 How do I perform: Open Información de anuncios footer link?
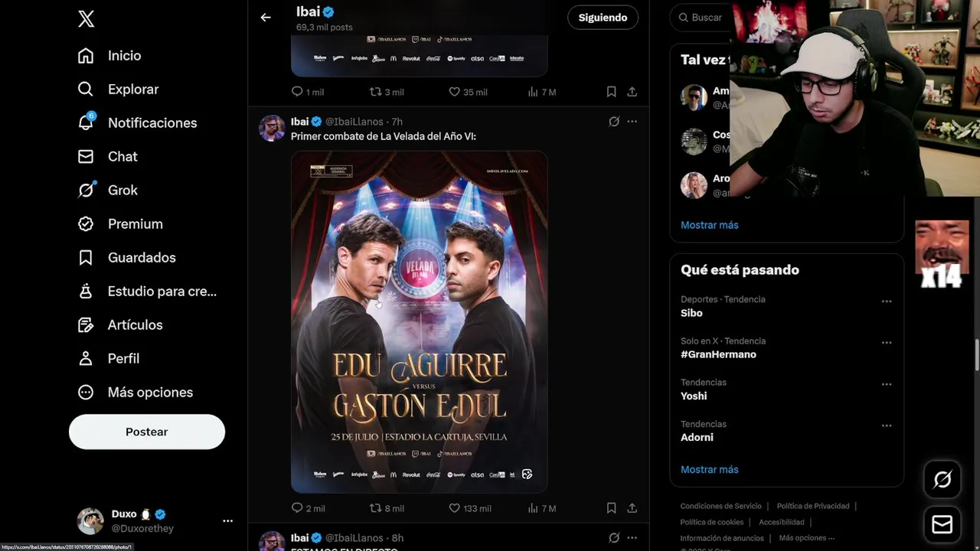click(722, 538)
